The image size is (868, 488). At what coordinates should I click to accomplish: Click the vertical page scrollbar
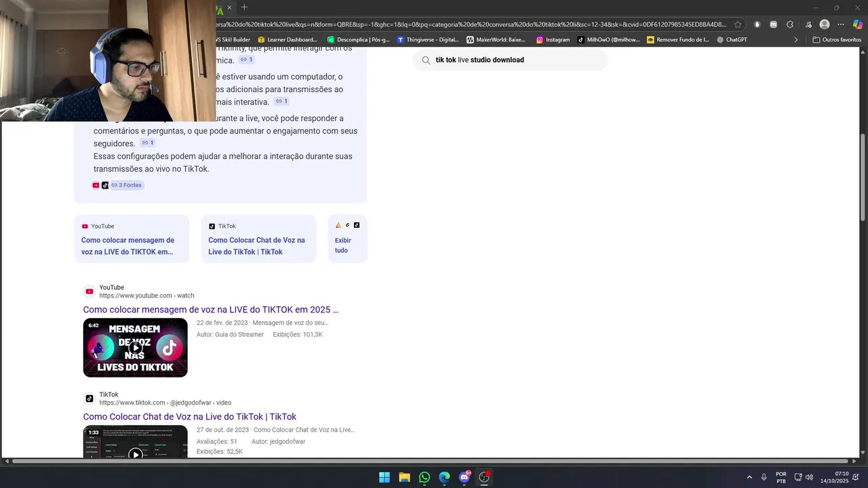tap(863, 176)
